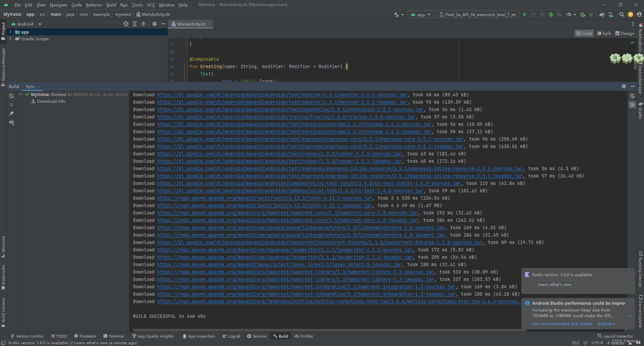Image resolution: width=644 pixels, height=346 pixels.
Task: Open the Pixel_3a_API_34 device selector dropdown
Action: [x=478, y=14]
